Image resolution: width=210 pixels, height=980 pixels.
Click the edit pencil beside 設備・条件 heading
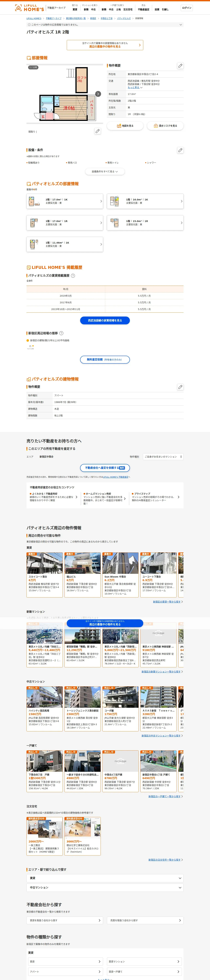coord(180,150)
